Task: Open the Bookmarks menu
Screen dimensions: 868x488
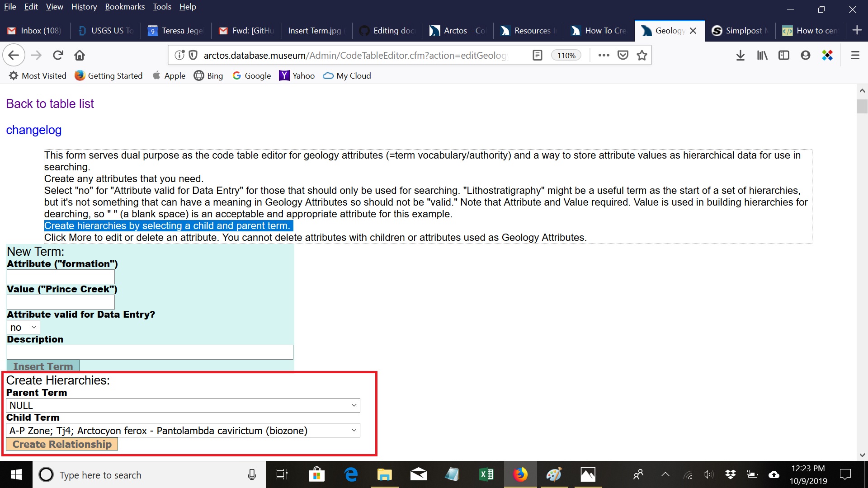Action: point(125,7)
